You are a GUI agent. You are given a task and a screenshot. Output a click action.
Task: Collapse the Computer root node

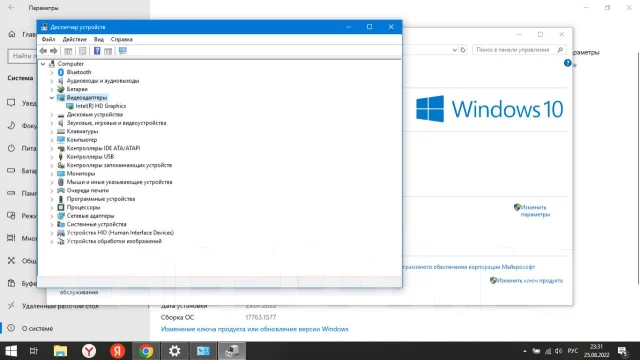tap(43, 64)
